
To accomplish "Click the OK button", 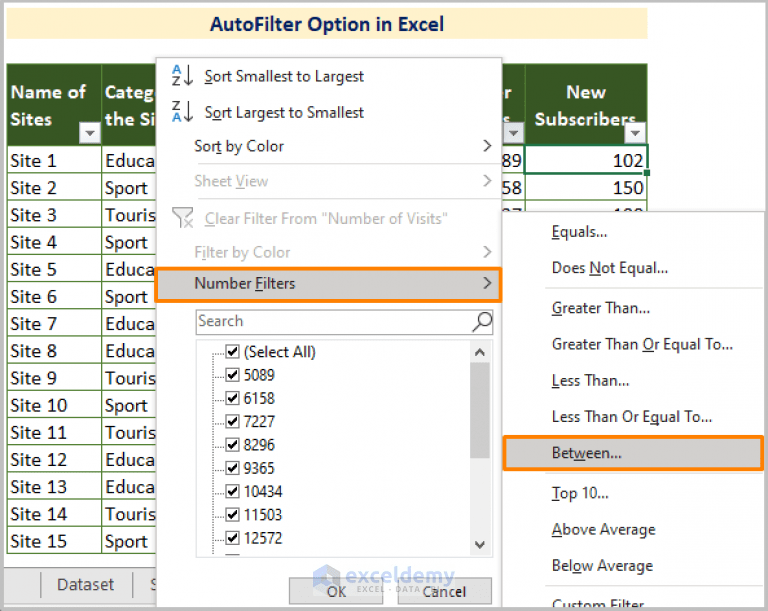I will 336,591.
